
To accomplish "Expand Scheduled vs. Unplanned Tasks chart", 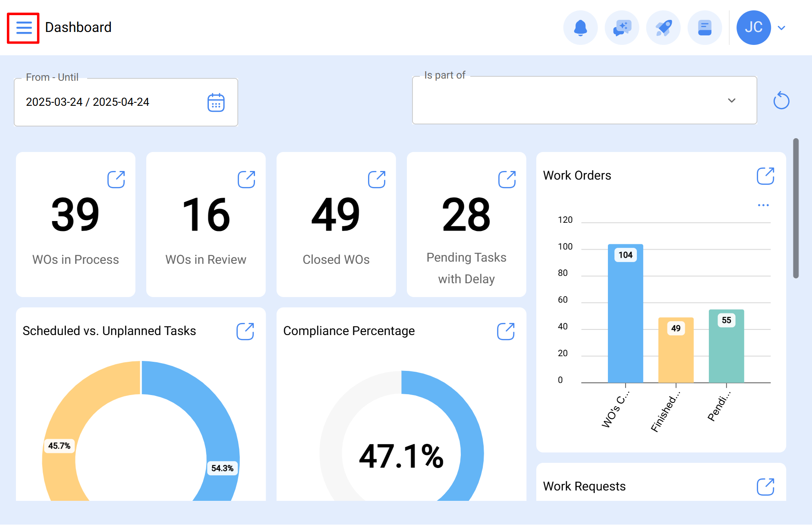I will pos(245,331).
